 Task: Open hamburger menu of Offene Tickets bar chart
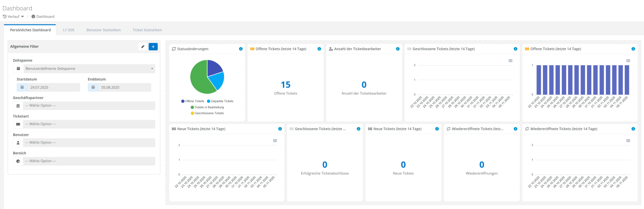pyautogui.click(x=628, y=61)
